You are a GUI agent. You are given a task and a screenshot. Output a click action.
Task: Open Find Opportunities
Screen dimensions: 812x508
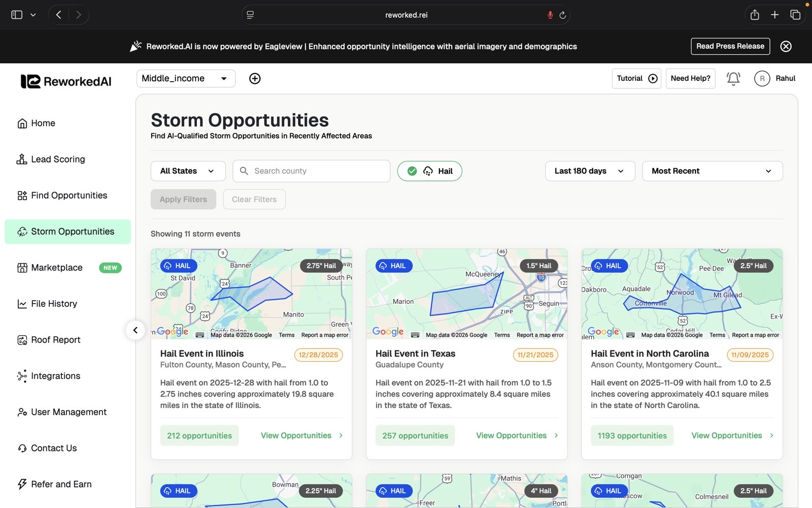(x=69, y=195)
